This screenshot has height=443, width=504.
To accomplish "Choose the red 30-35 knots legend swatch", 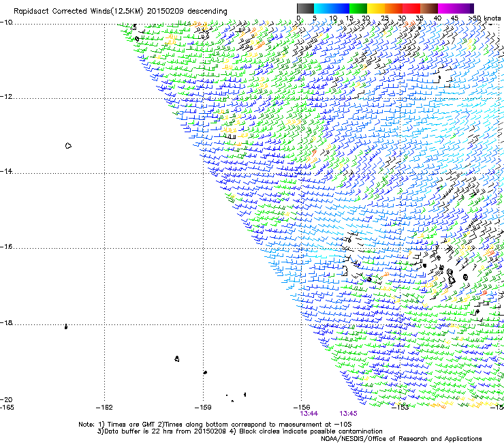I will click(x=411, y=8).
